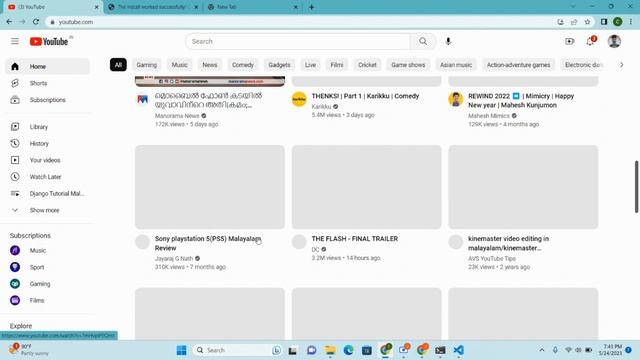Select the Live filter chip

(310, 65)
